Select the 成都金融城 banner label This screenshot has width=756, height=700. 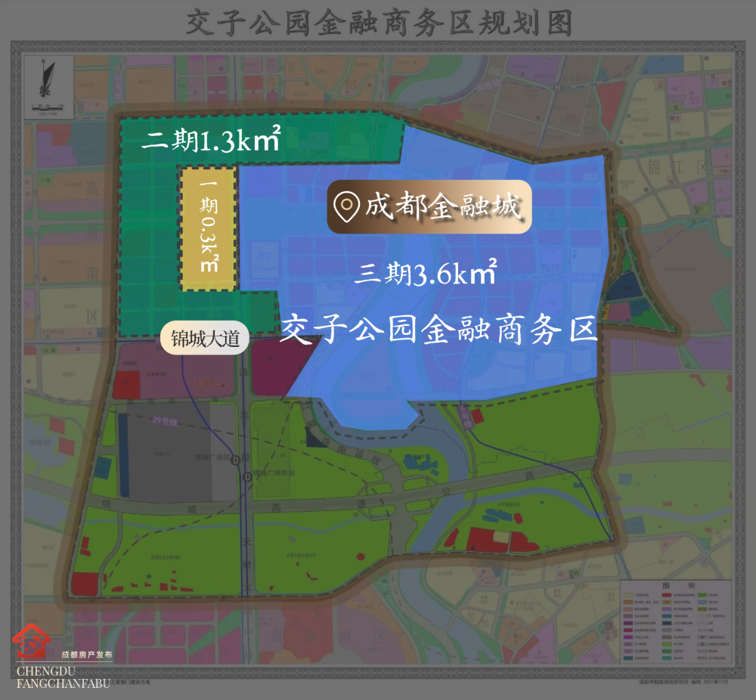tap(429, 207)
